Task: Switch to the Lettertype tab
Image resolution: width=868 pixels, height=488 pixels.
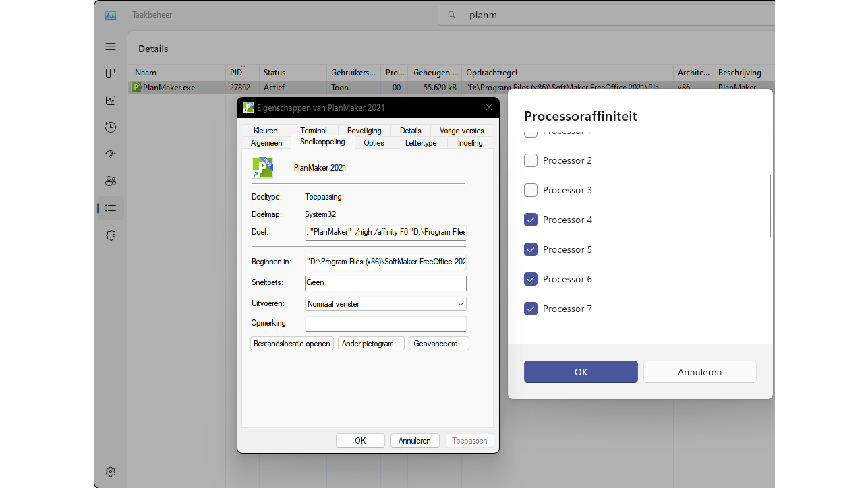Action: [x=421, y=143]
